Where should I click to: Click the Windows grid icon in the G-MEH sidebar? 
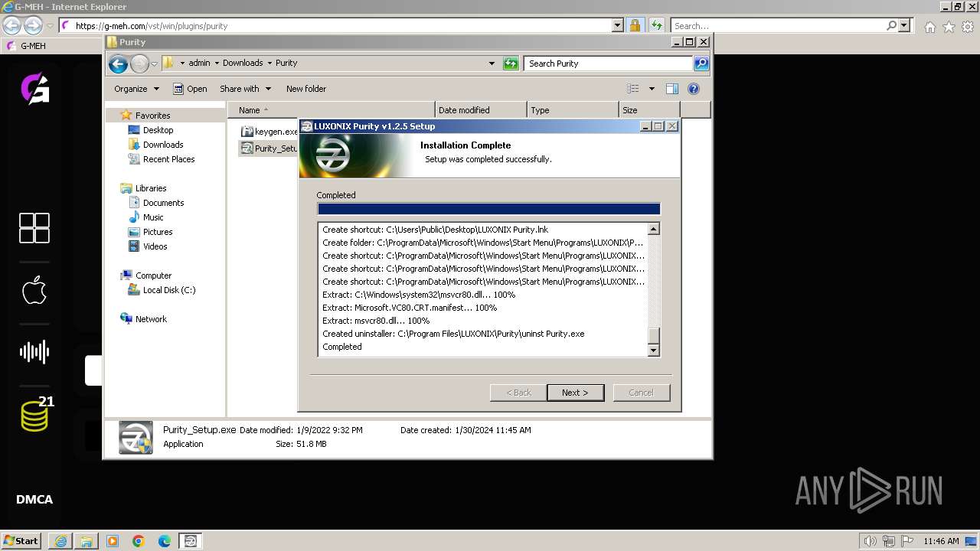coord(34,228)
